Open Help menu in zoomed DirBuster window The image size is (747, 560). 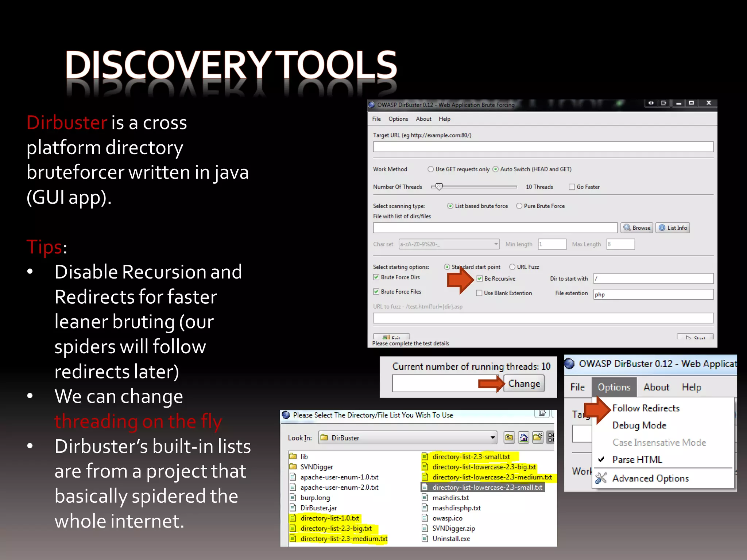pyautogui.click(x=691, y=387)
